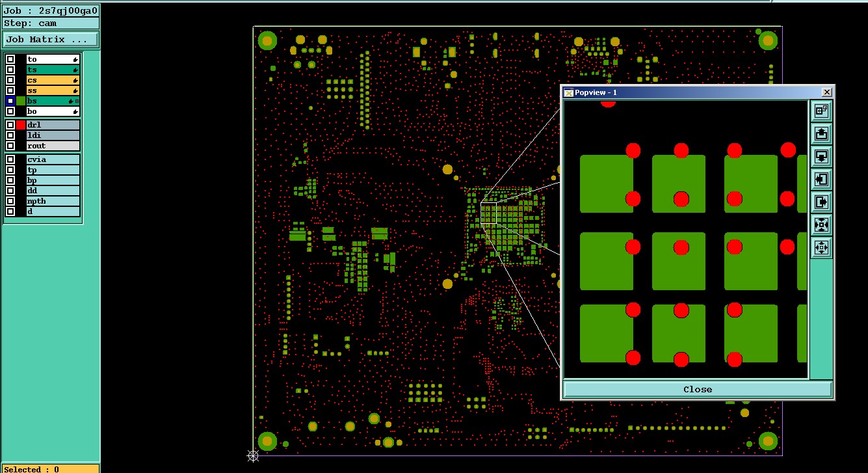Viewport: 868px width, 473px height.
Task: Toggle the display checkbox for layer 'bp'
Action: tap(10, 180)
